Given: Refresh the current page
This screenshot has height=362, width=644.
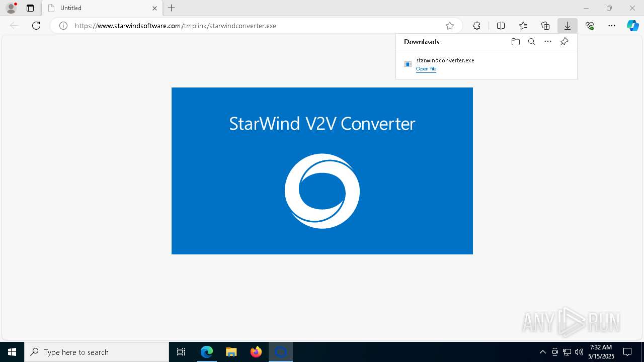Looking at the screenshot, I should pos(36,26).
